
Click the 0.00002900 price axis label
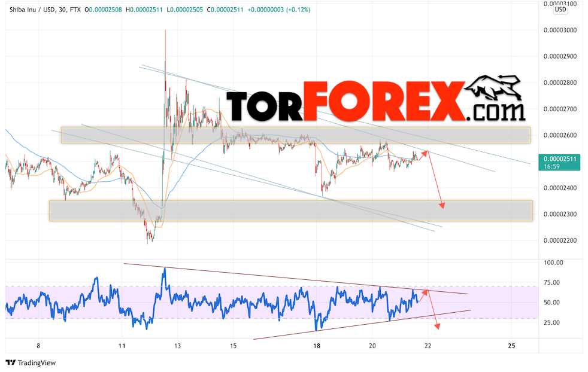click(560, 57)
